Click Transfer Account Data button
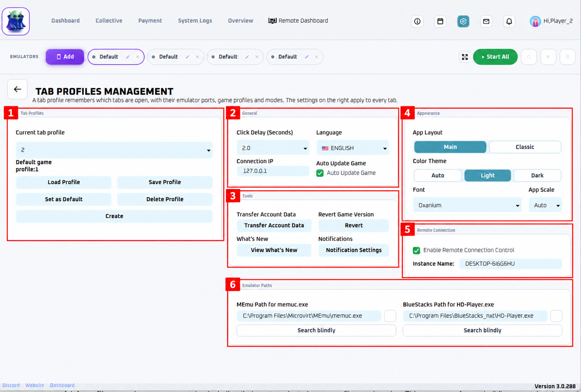Screen dimensions: 581x392 pyautogui.click(x=274, y=225)
